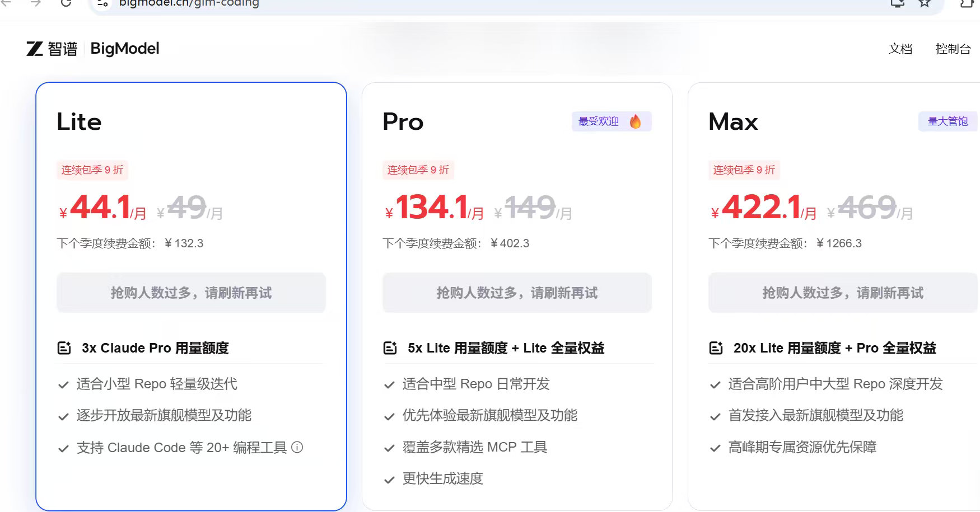
Task: Click the Pro plan purchase button
Action: coord(517,293)
